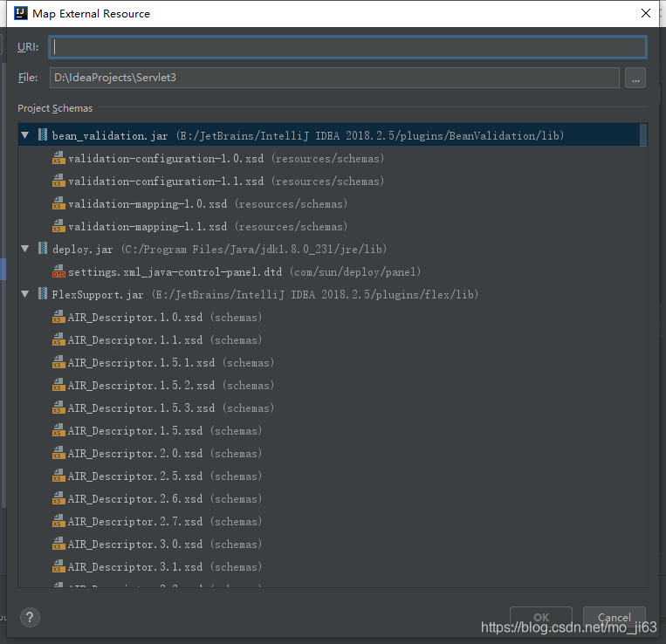Click XSD icon of validation-configuration-1.1.xsd

(58, 181)
